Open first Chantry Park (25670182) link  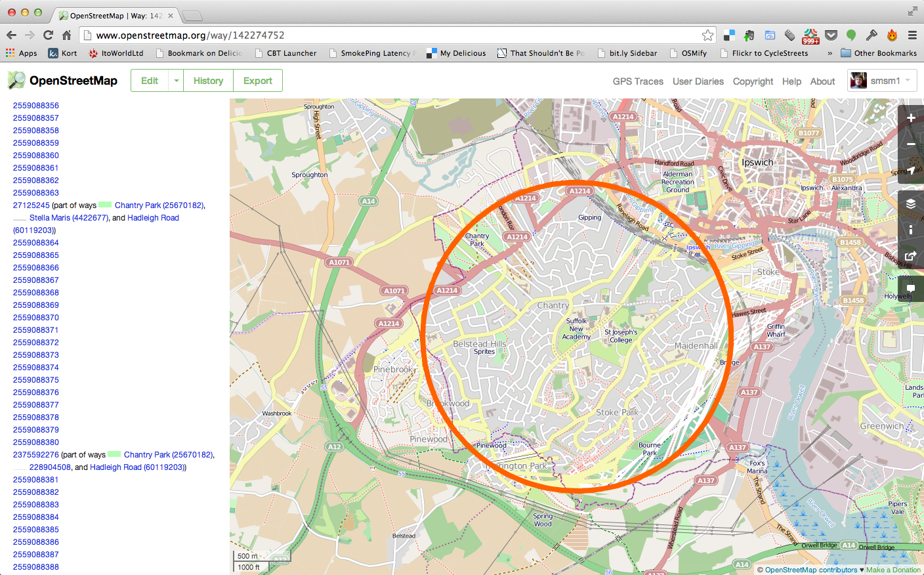[x=159, y=205]
